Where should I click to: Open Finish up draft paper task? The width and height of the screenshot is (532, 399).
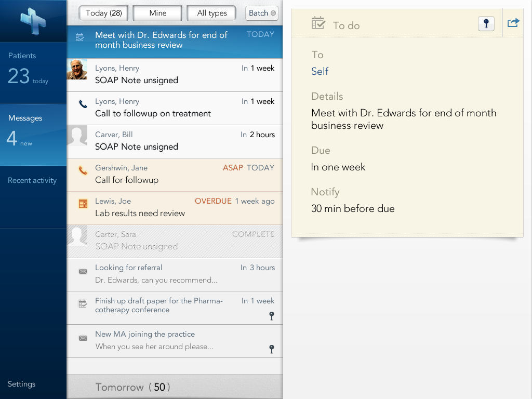(x=175, y=308)
